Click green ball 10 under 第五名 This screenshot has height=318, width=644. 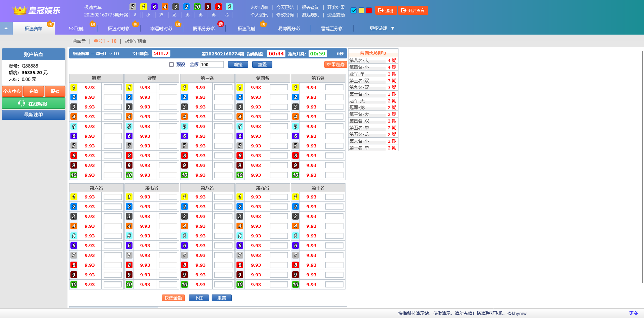click(x=296, y=175)
